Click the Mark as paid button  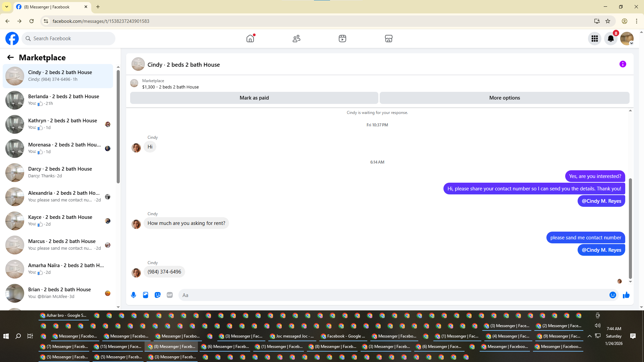point(254,98)
